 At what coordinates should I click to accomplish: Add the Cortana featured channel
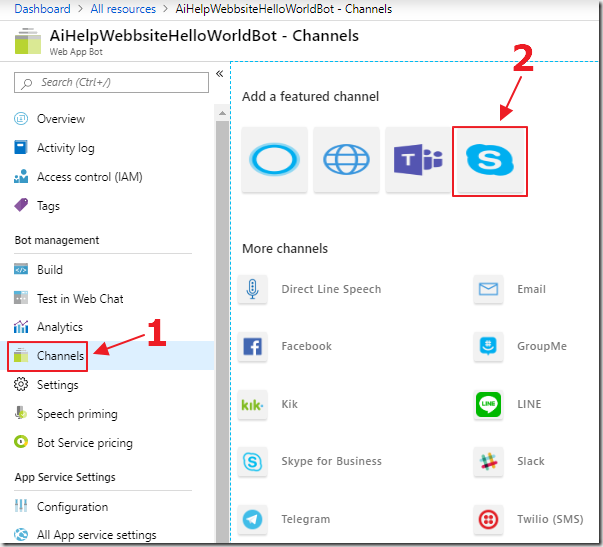[274, 159]
